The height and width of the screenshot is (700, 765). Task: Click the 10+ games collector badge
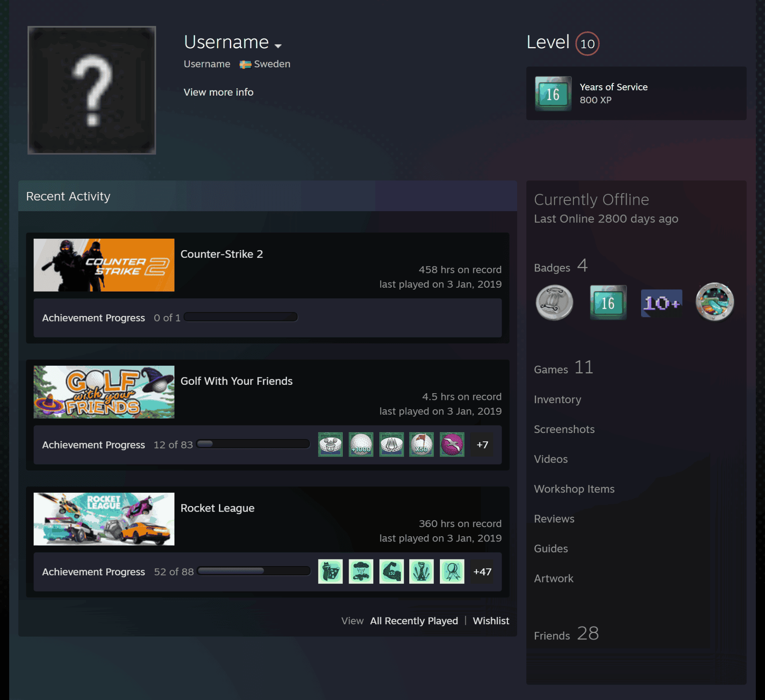(661, 303)
